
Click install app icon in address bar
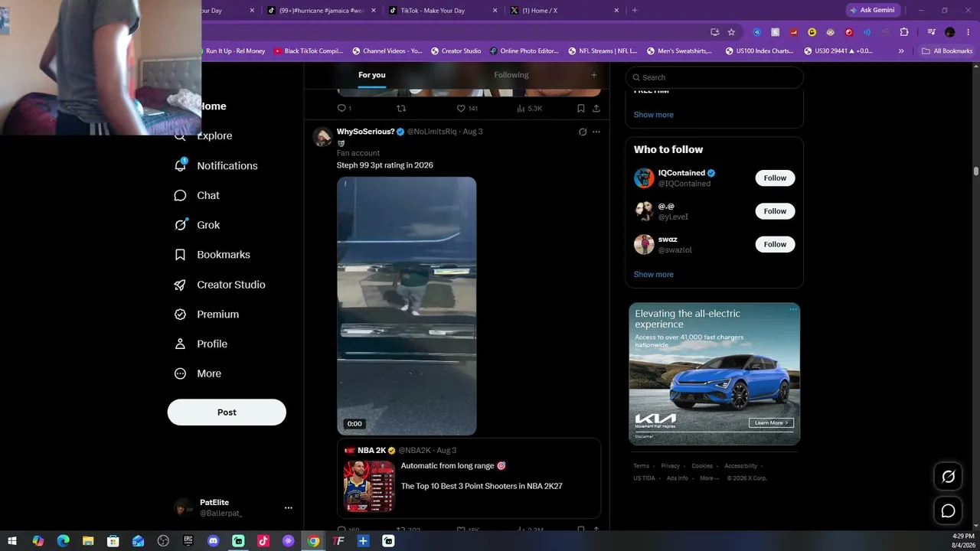pos(714,32)
